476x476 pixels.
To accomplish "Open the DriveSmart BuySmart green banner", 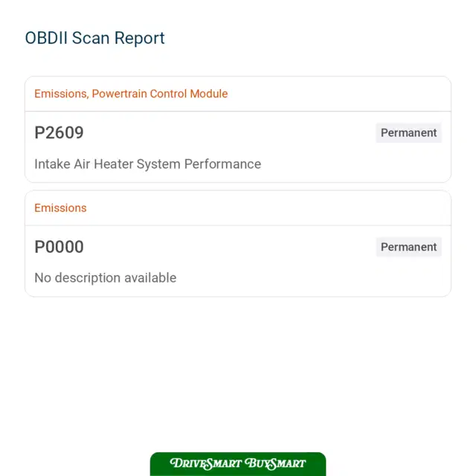I will (x=238, y=464).
